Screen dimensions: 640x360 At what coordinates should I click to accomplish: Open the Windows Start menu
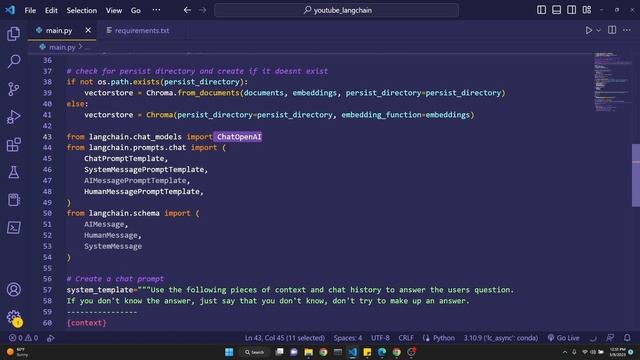[x=229, y=352]
